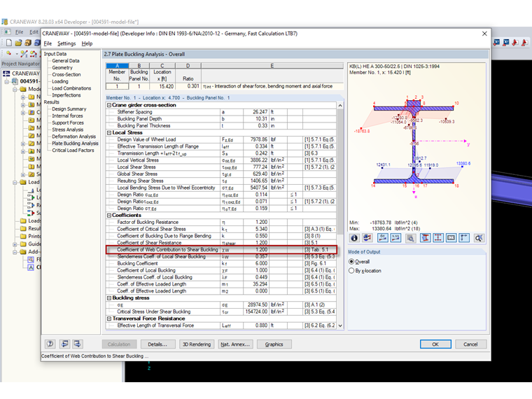Click the globe view icon beside info

pos(367,238)
